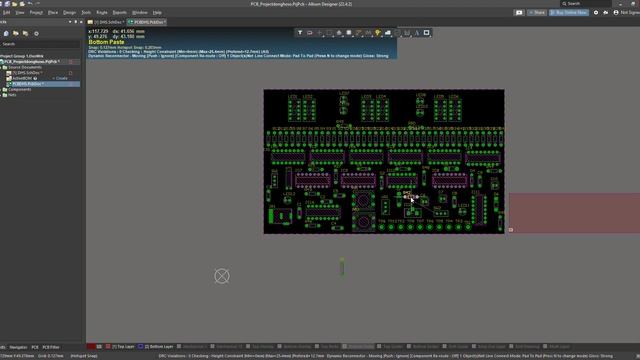Screen dimensions: 640x360
Task: Select the ActiveBOM entry in the tree
Action: [x=22, y=78]
